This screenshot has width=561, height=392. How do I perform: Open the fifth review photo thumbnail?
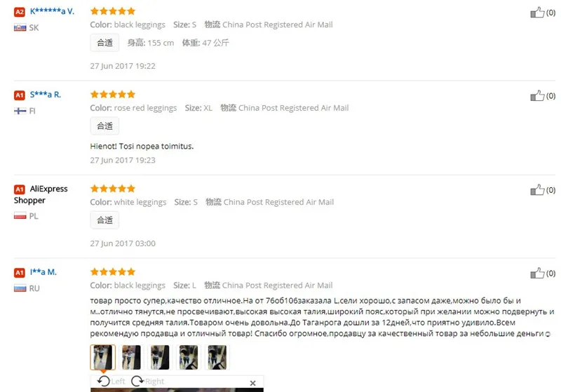[217, 357]
